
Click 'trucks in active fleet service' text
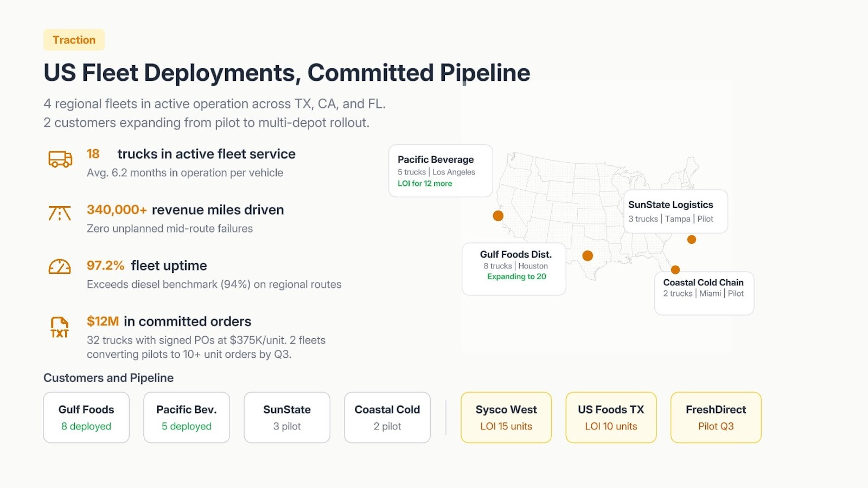click(207, 154)
